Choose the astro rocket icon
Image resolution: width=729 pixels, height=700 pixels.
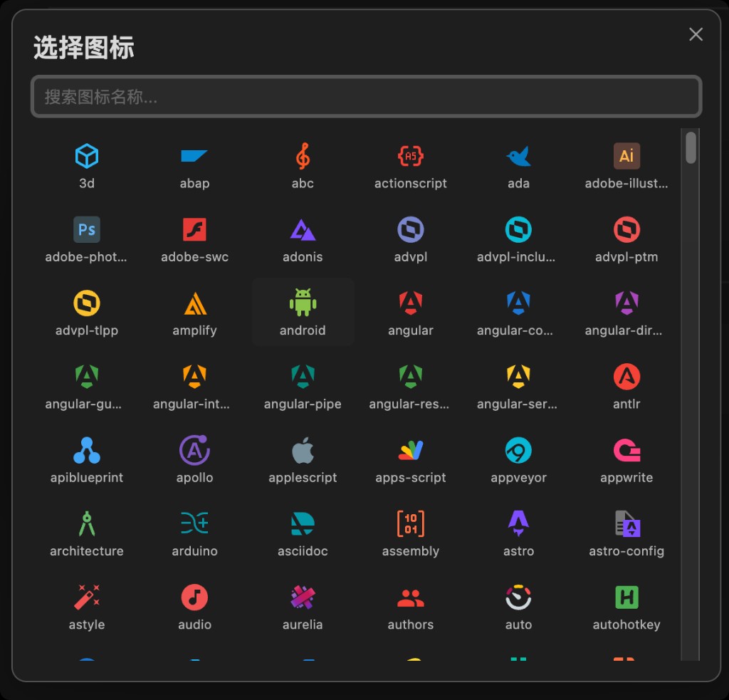518,523
